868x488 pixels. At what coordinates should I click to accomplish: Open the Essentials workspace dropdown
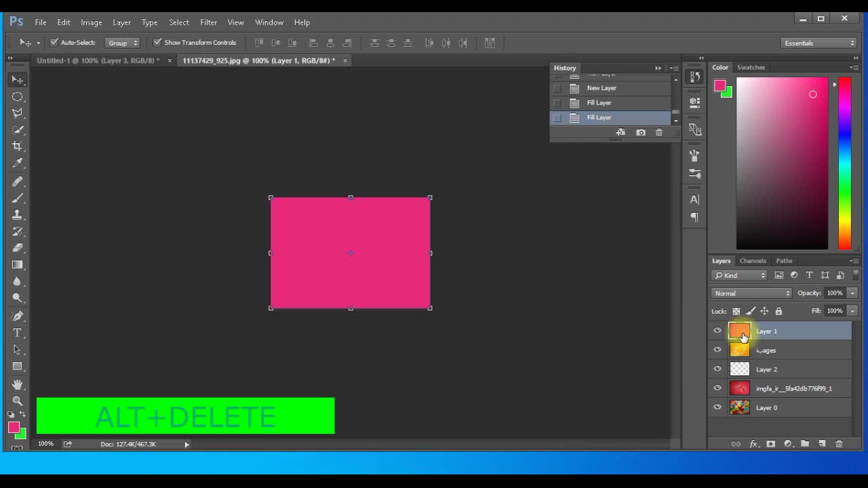tap(819, 43)
